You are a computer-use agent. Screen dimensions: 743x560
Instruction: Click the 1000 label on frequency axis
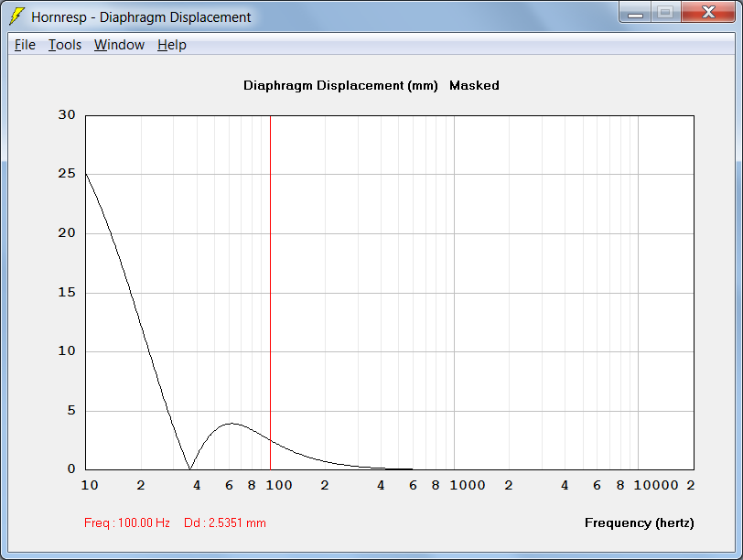(x=468, y=485)
